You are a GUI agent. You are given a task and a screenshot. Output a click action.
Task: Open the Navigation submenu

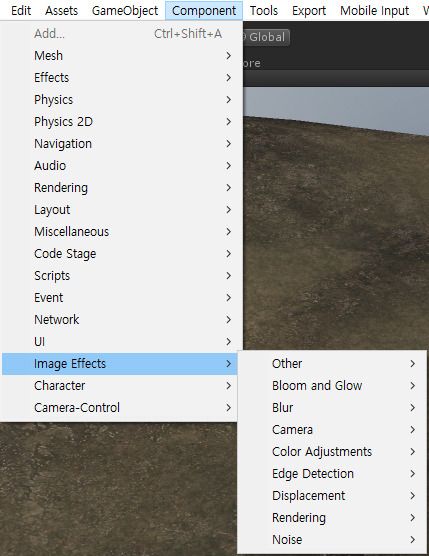[x=119, y=144]
